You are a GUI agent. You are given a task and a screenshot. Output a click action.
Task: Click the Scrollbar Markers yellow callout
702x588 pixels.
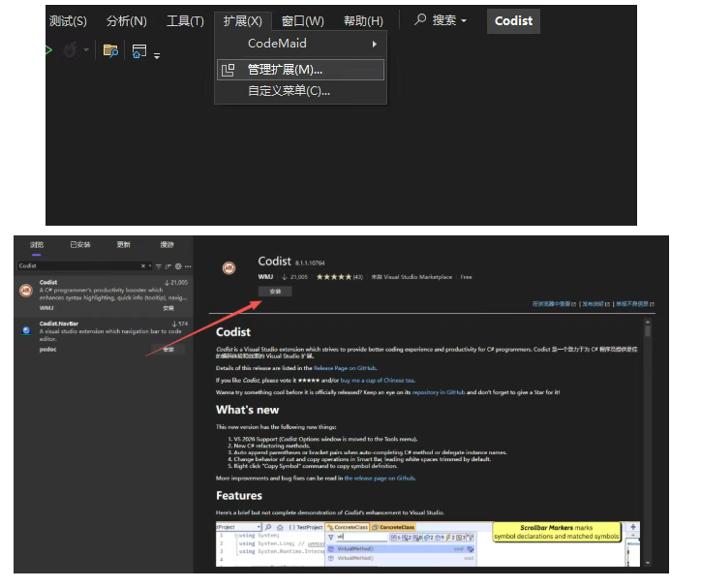[557, 532]
